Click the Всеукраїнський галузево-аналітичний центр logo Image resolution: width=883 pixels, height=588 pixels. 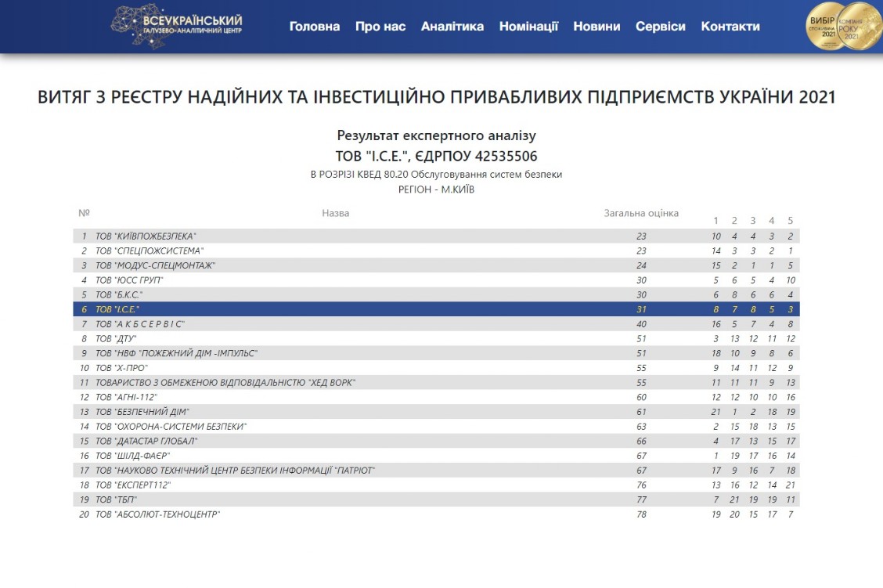coord(176,26)
